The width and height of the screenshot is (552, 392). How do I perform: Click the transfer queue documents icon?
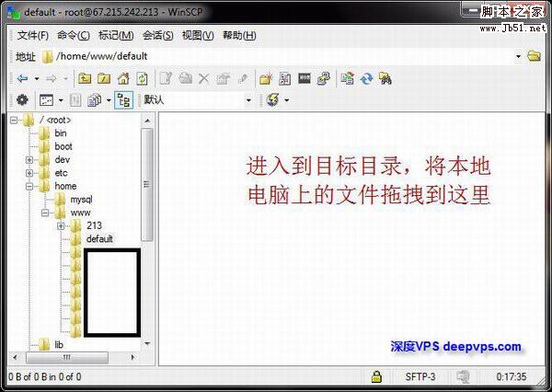[95, 100]
